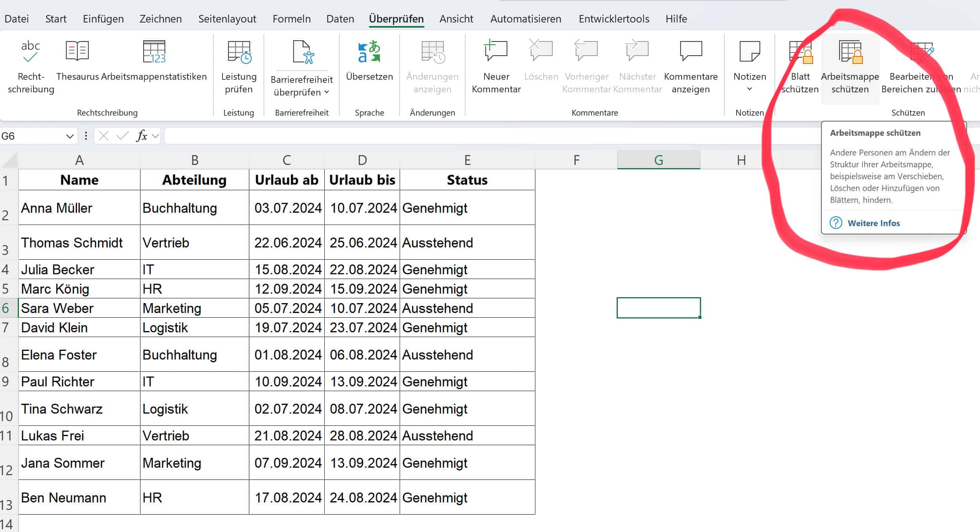Click the help question mark in the tooltip
This screenshot has width=980, height=532.
(x=836, y=223)
